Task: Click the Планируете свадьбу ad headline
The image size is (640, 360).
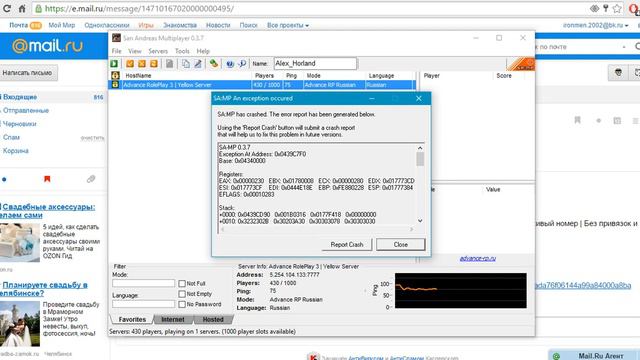Action: coord(44,289)
